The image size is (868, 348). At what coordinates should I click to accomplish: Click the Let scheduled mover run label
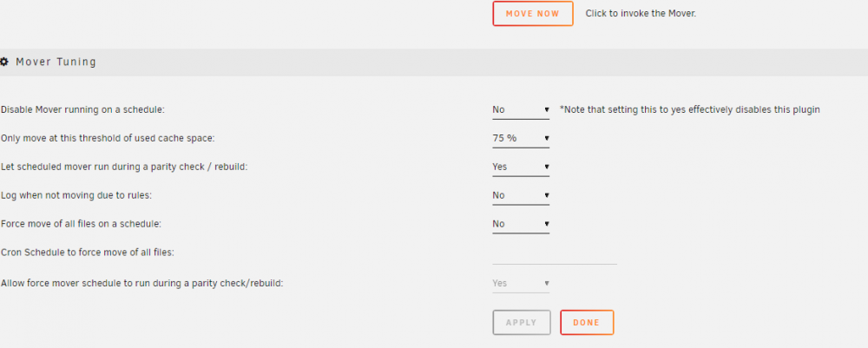point(124,167)
